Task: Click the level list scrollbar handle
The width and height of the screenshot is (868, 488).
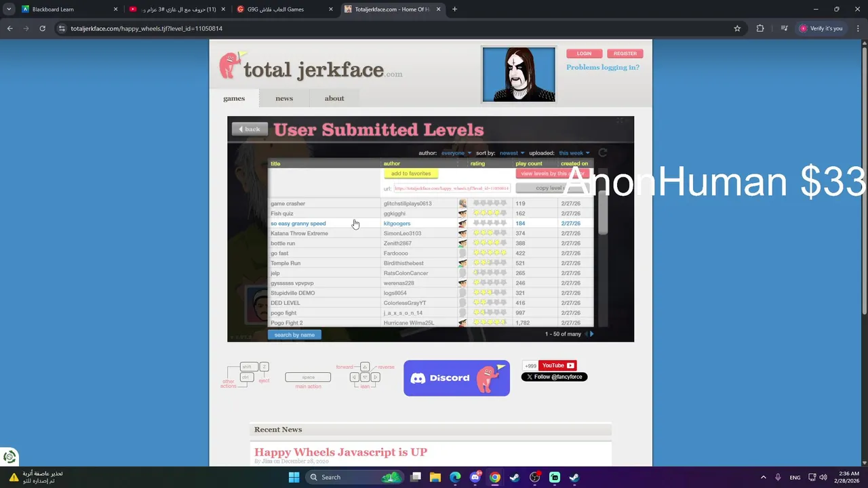Action: click(602, 214)
